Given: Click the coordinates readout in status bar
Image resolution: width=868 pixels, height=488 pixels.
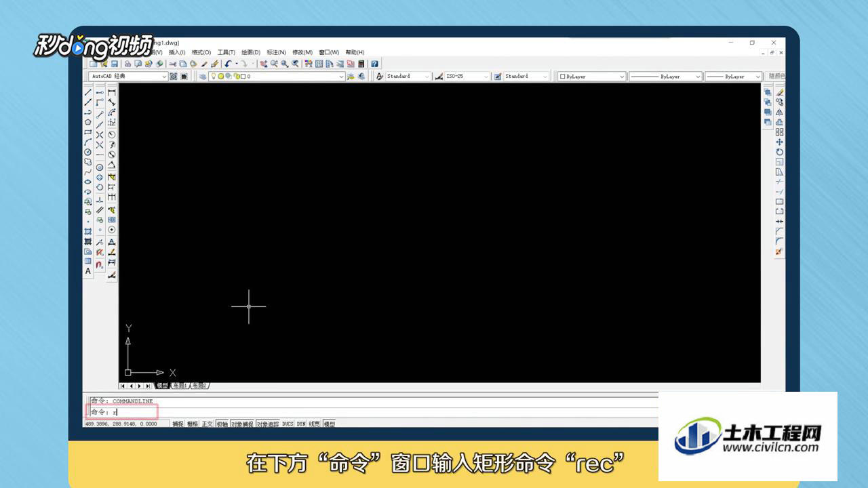Looking at the screenshot, I should pyautogui.click(x=121, y=424).
